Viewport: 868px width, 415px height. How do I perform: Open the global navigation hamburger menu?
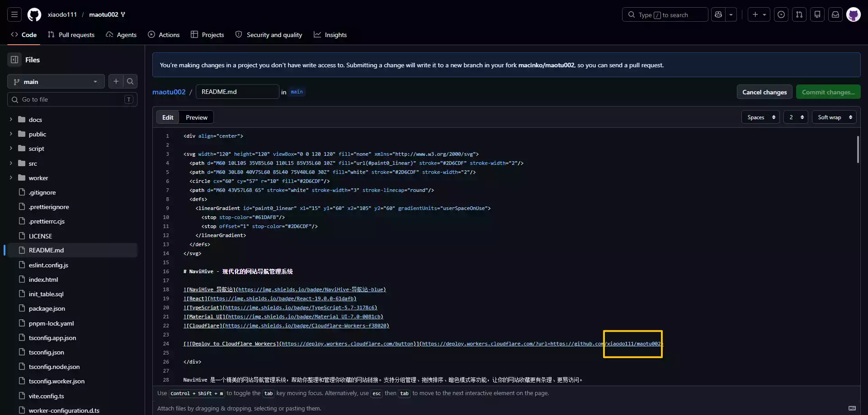click(x=14, y=14)
